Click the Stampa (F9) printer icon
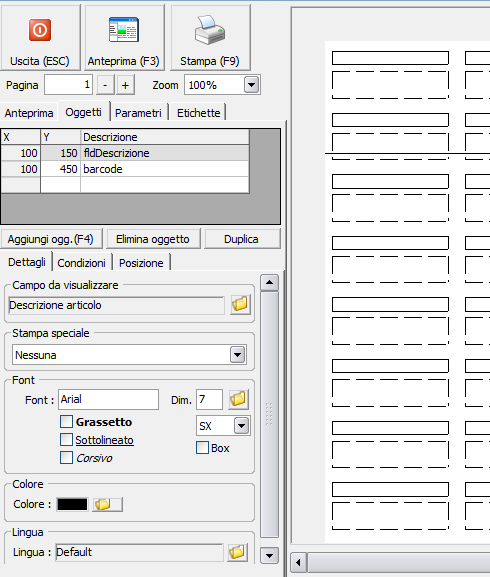Viewport: 490px width, 577px height. (x=210, y=30)
